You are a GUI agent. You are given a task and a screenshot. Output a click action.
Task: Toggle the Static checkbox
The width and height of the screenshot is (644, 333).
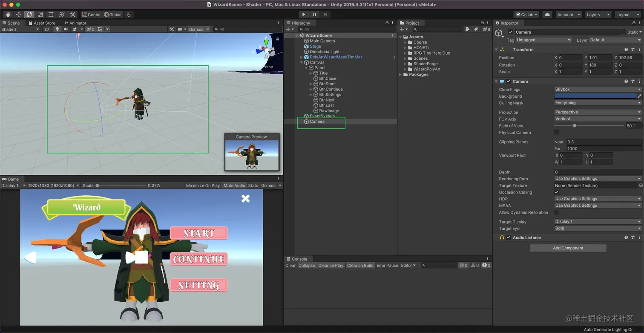(624, 32)
